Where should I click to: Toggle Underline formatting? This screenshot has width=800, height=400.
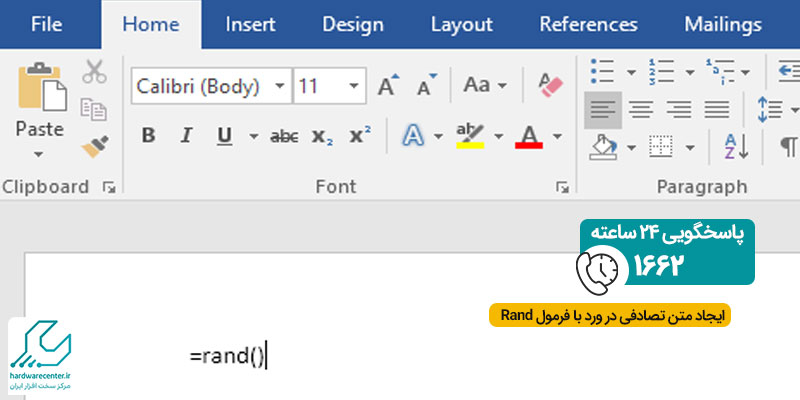(224, 136)
